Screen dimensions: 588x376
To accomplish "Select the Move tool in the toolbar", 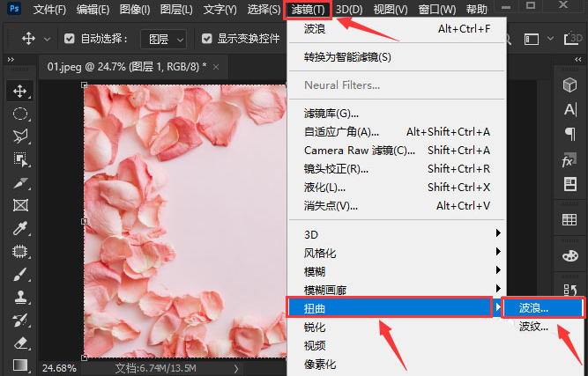I will pyautogui.click(x=20, y=91).
